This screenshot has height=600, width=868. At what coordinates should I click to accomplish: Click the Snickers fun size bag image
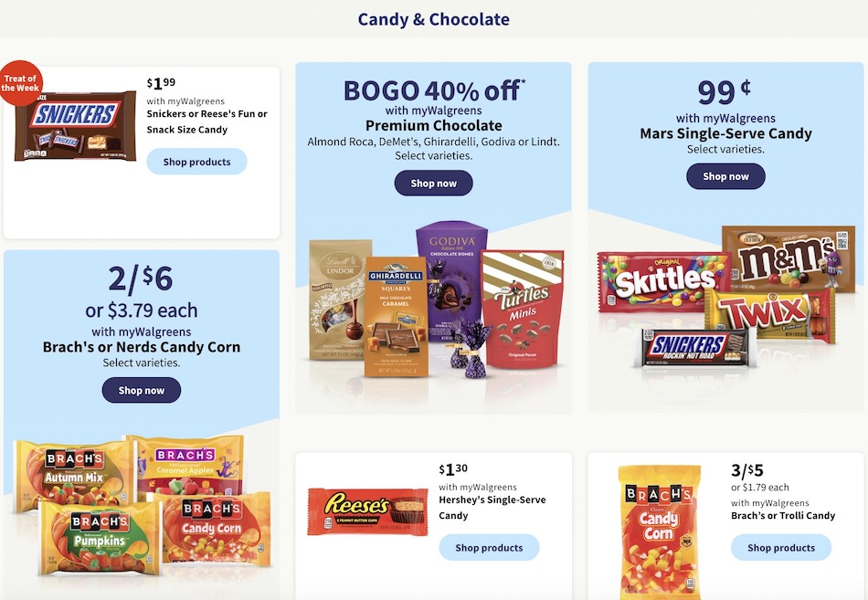75,126
